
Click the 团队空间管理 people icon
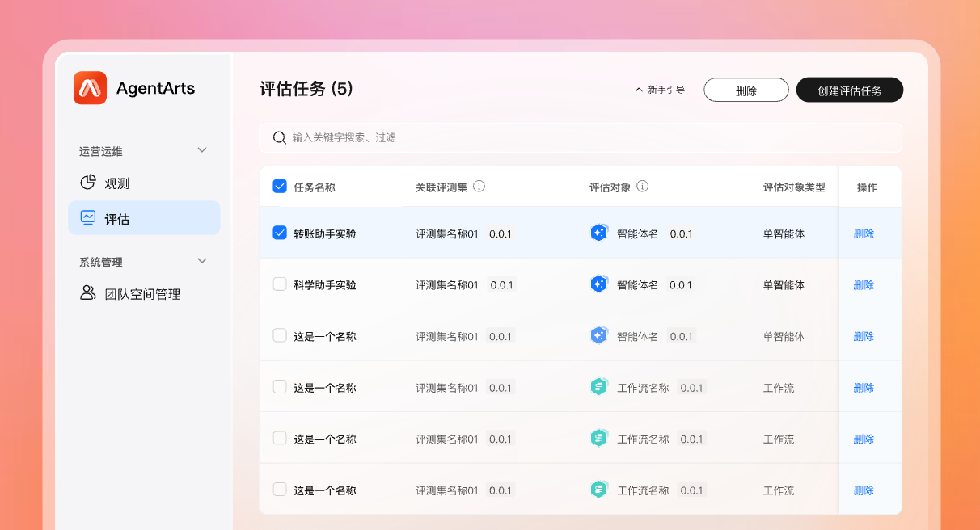pos(88,292)
